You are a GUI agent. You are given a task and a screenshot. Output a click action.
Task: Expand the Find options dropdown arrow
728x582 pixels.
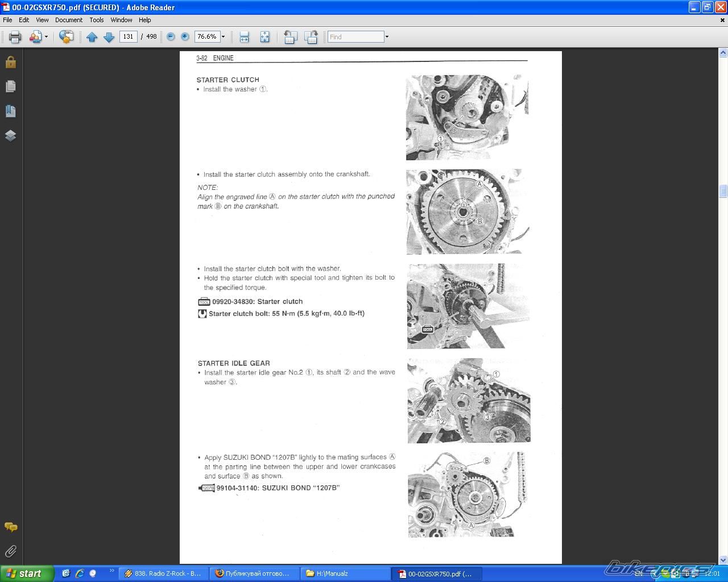(387, 37)
